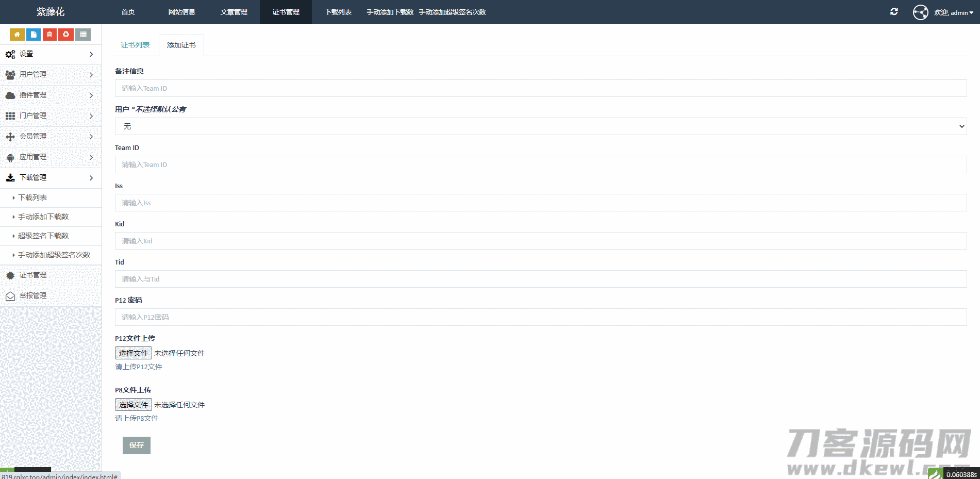The width and height of the screenshot is (980, 479).
Task: Click the Android icon beside 应用管理
Action: [10, 157]
